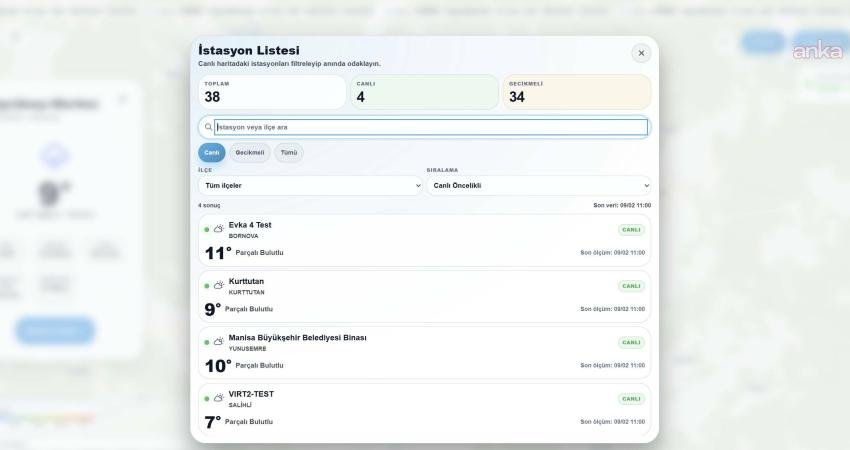Focus the station or district search field
850x450 pixels.
pyautogui.click(x=430, y=127)
